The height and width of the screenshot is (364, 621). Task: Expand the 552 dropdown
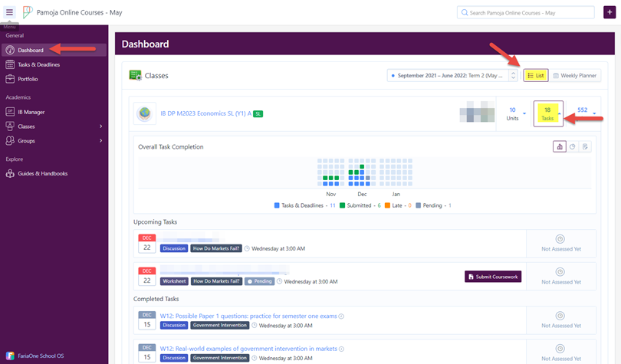585,111
